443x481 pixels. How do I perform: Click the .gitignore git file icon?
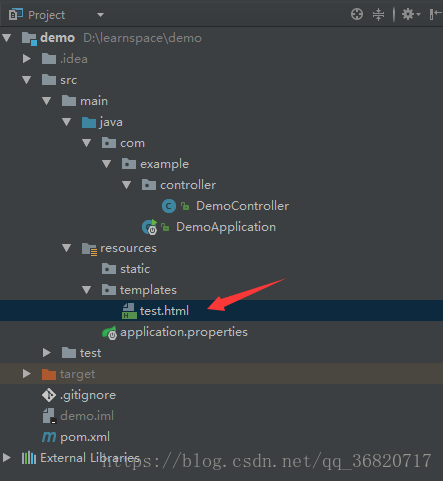(49, 395)
